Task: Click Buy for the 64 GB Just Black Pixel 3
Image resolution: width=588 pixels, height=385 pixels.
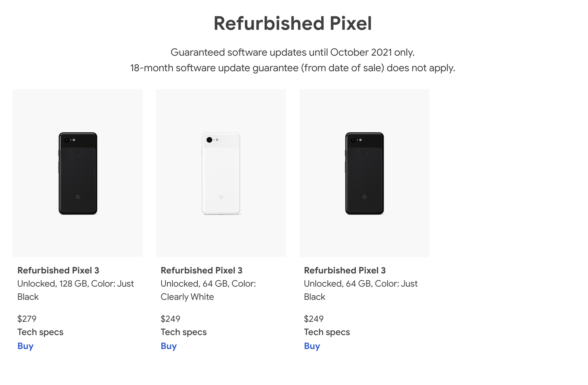Action: pos(312,346)
